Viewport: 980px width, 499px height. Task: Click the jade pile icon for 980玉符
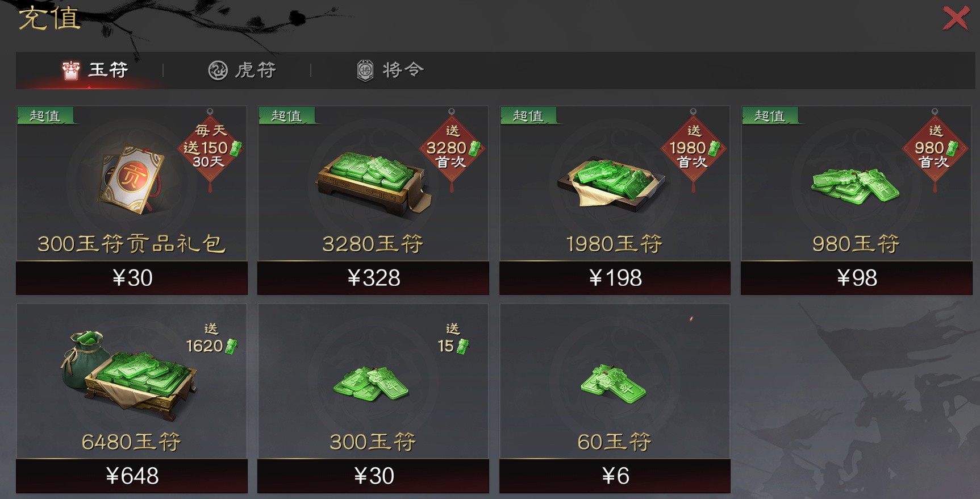(x=854, y=186)
